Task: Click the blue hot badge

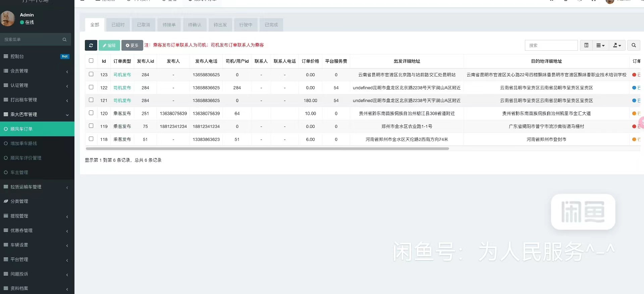Action: coord(65,56)
